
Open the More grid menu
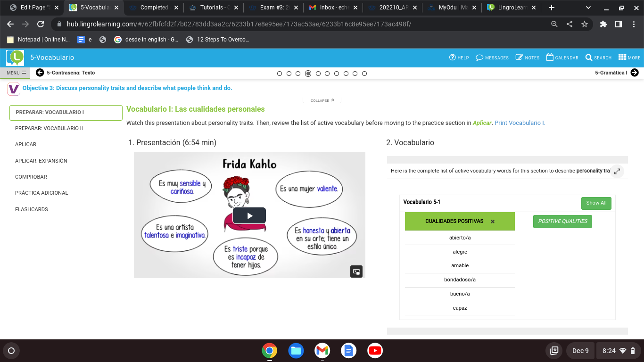(629, 58)
